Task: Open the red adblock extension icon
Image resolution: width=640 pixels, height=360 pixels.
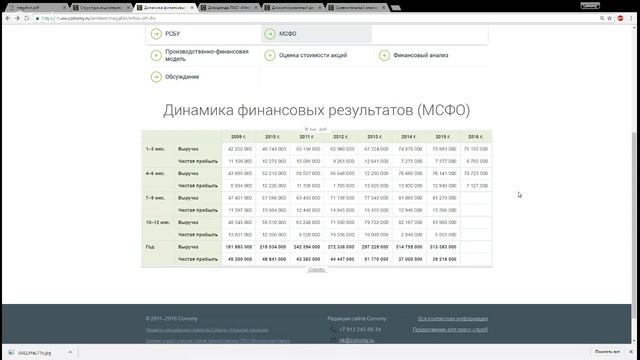Action: pyautogui.click(x=620, y=18)
